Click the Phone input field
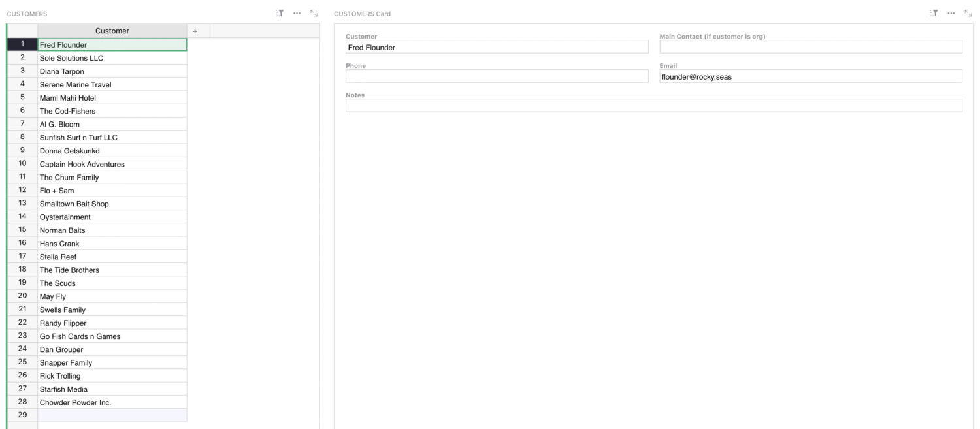This screenshot has height=429, width=980. click(x=497, y=76)
